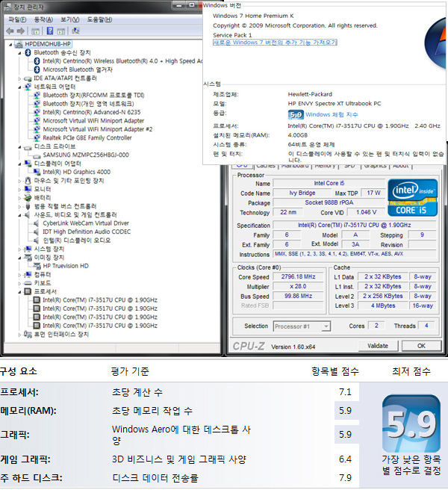Click the Intel Core i5 logo in CPU-Z
Image resolution: width=448 pixels, height=490 pixels.
[412, 197]
